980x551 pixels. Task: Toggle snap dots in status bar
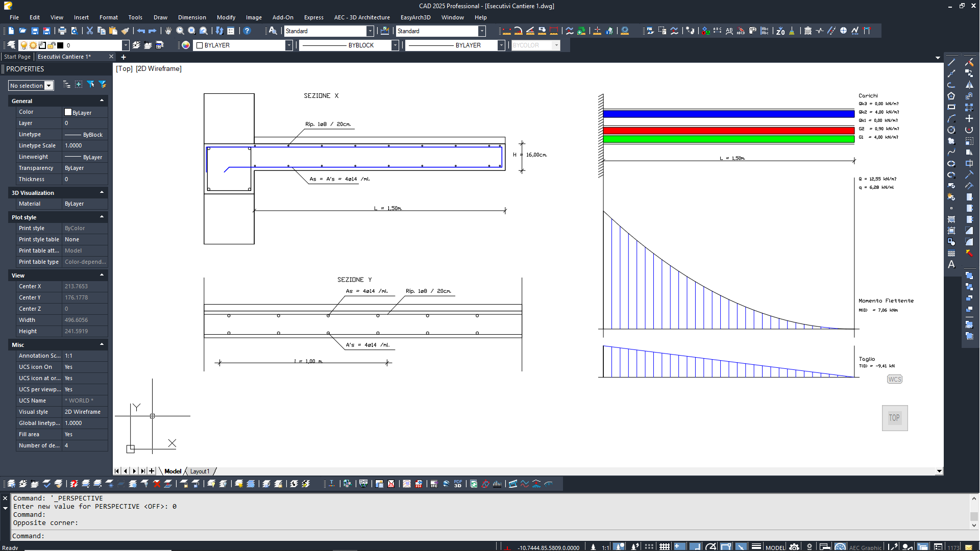coord(649,546)
